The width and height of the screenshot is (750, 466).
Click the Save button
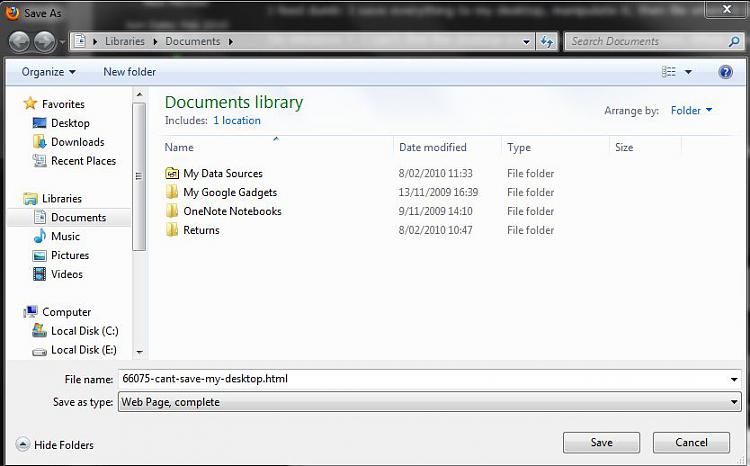(601, 443)
